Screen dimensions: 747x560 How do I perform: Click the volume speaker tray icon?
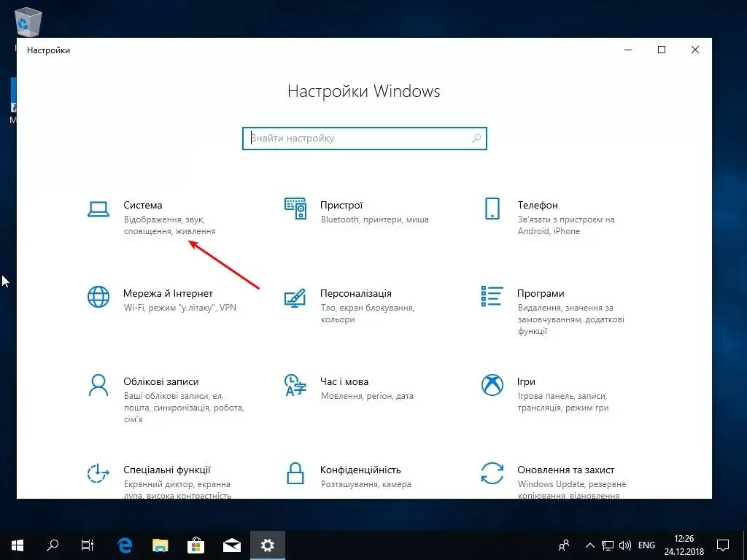click(x=624, y=545)
